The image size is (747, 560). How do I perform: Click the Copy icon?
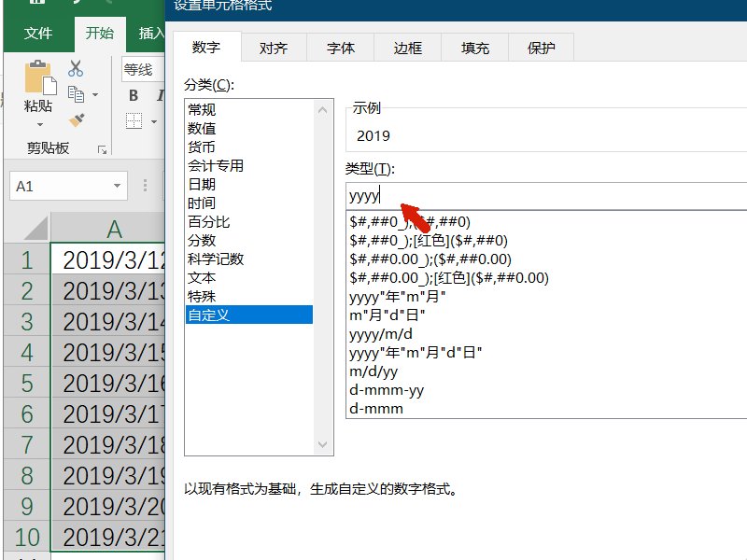click(x=76, y=91)
